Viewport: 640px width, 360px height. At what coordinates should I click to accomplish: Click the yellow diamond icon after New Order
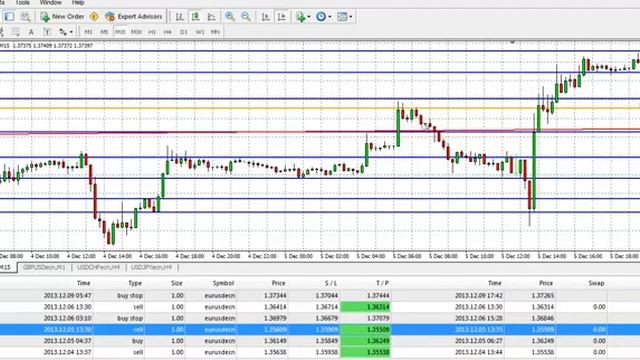pyautogui.click(x=94, y=17)
